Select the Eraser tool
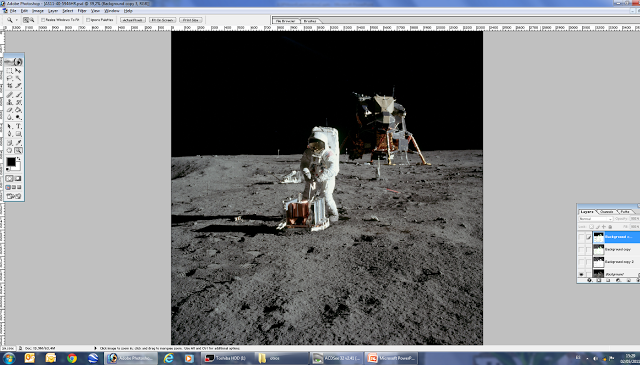This screenshot has height=365, width=640. click(10, 110)
